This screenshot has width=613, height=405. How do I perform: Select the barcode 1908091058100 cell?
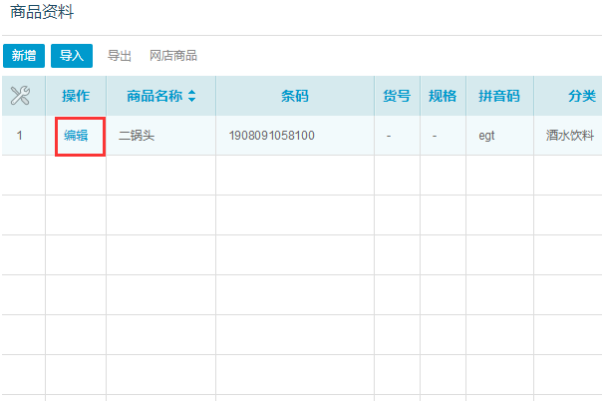272,135
